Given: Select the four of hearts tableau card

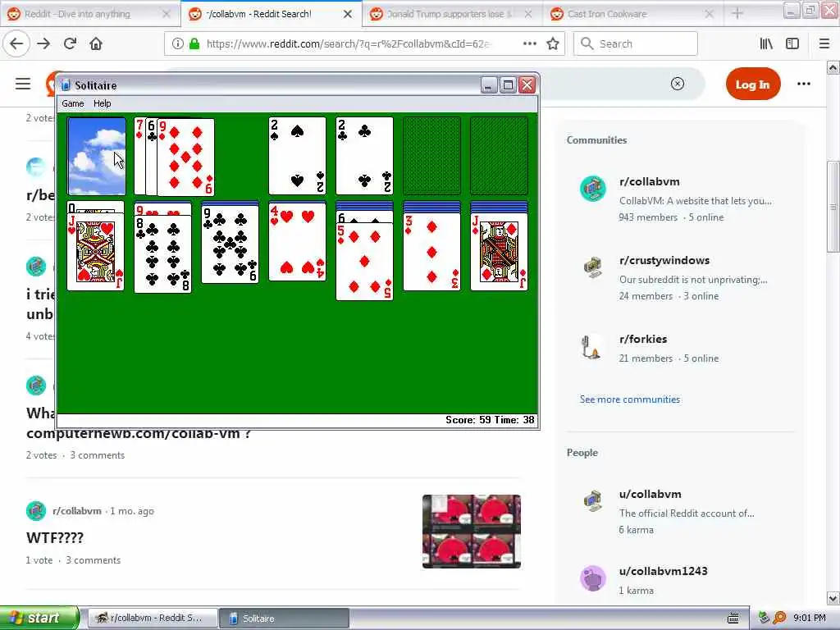Looking at the screenshot, I should 297,241.
